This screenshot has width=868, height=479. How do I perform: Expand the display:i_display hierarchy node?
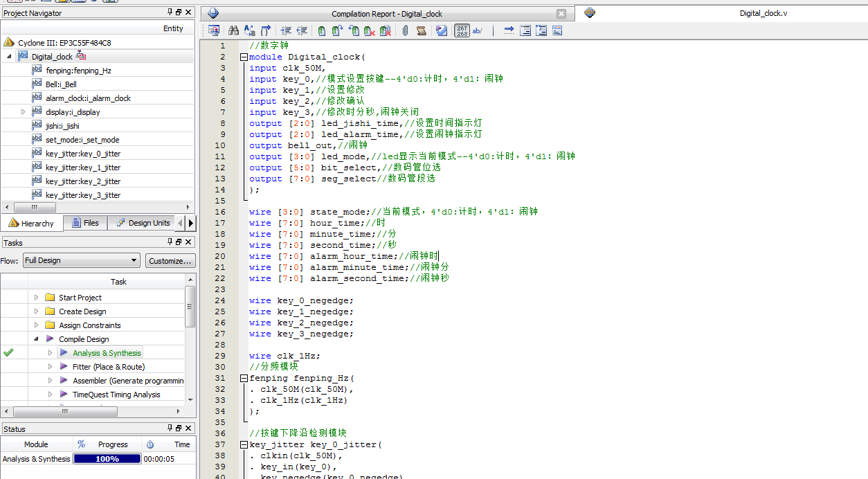[23, 111]
